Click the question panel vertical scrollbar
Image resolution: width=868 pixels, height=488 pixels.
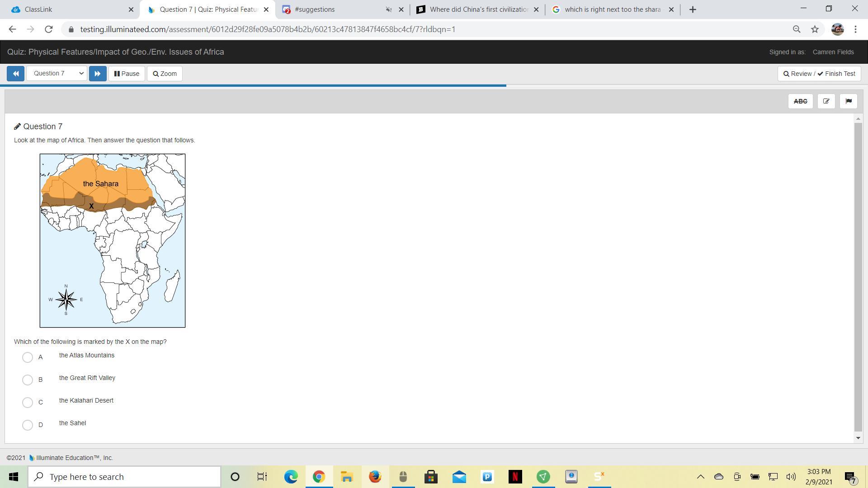click(x=858, y=276)
